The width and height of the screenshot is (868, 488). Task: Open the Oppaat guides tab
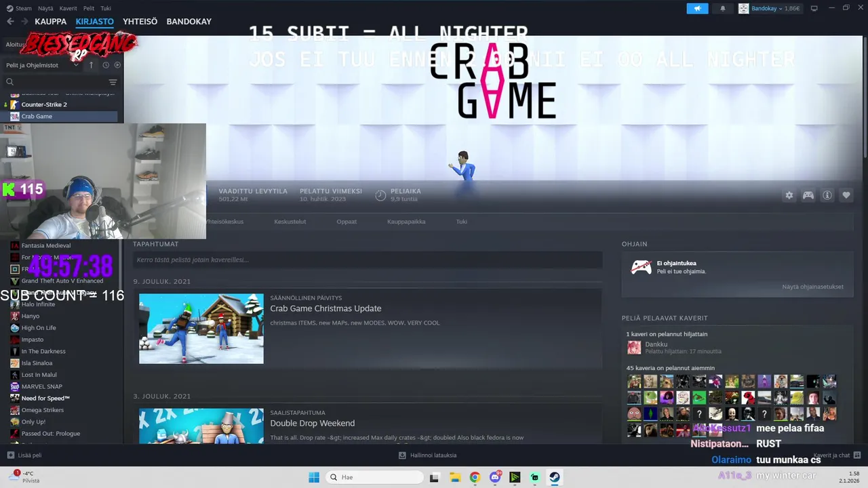point(347,222)
